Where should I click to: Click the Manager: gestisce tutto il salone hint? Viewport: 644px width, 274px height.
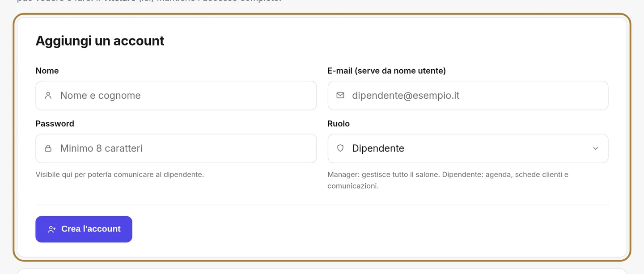click(448, 180)
